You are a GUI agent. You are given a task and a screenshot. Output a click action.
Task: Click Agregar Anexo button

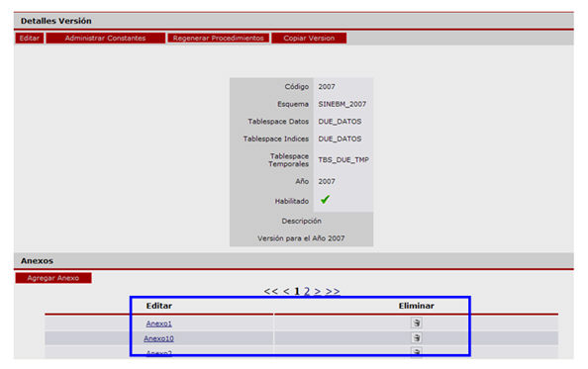click(53, 278)
